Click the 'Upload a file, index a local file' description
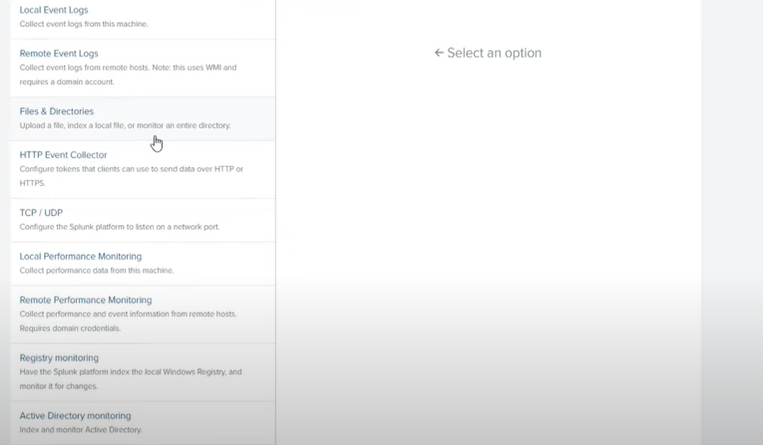The image size is (763, 445). (x=125, y=125)
